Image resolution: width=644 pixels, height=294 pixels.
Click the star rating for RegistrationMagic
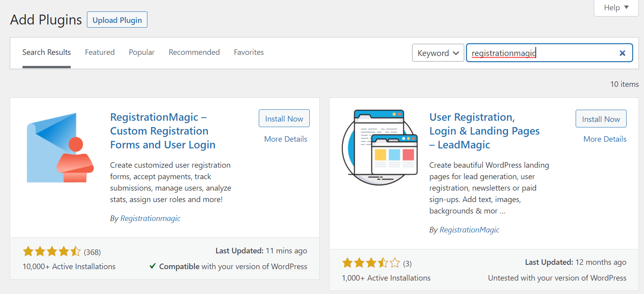click(52, 251)
